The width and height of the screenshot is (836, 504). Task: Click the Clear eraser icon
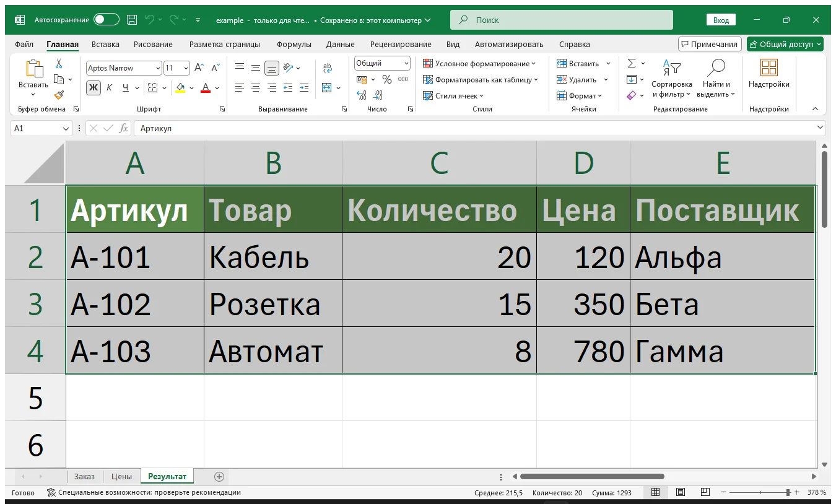632,95
